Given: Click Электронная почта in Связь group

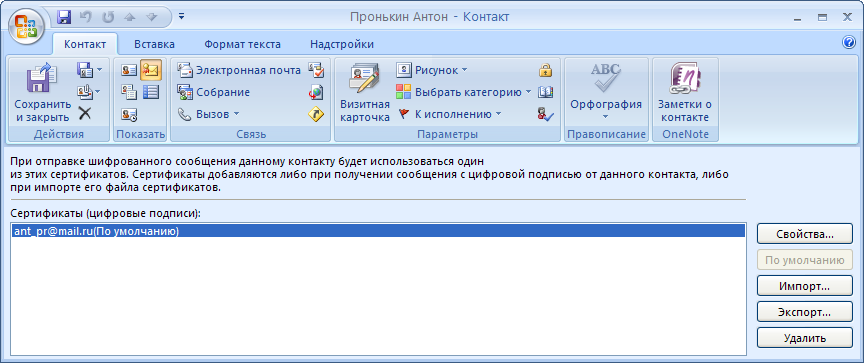Looking at the screenshot, I should 239,70.
